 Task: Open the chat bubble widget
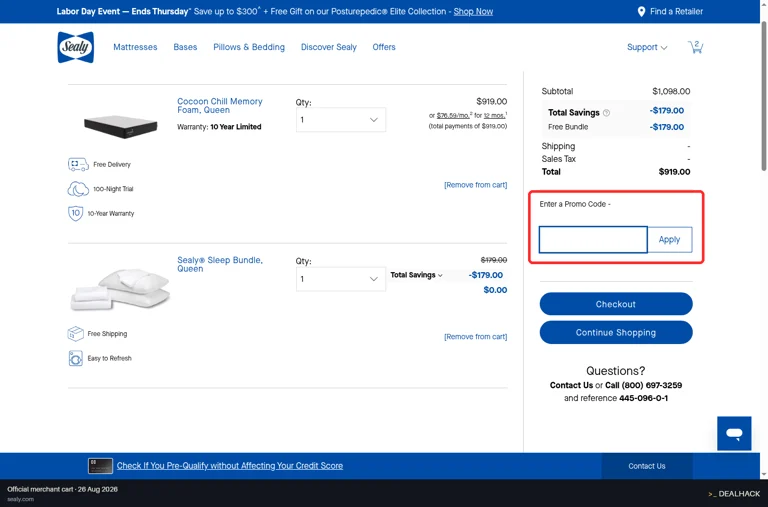click(x=734, y=433)
